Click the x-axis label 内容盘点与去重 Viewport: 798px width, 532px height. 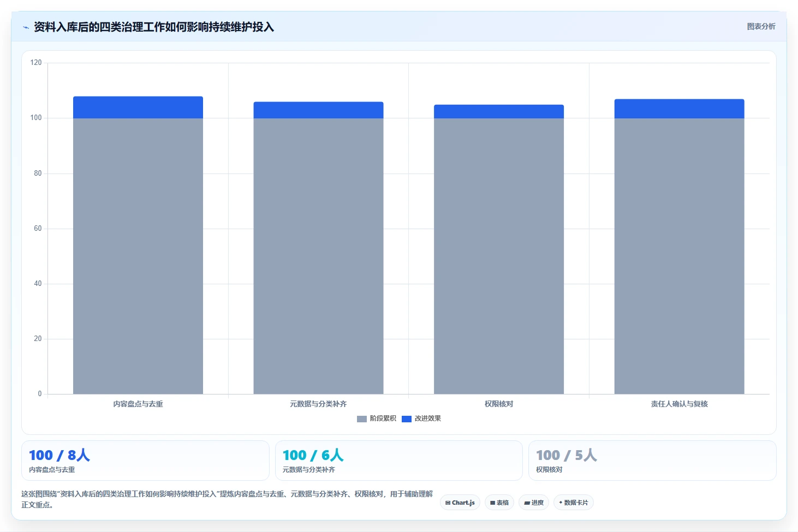coord(138,404)
